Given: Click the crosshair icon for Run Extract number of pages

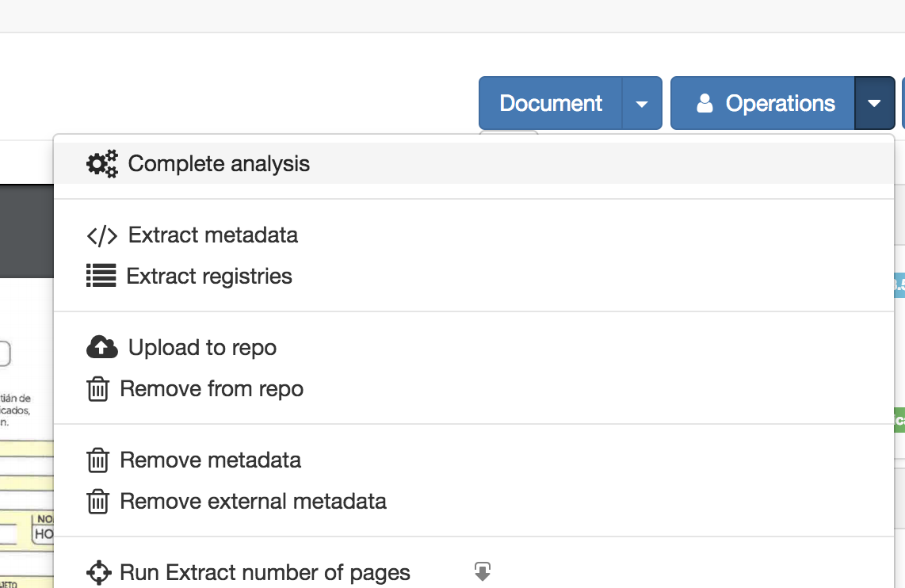Looking at the screenshot, I should pyautogui.click(x=98, y=572).
